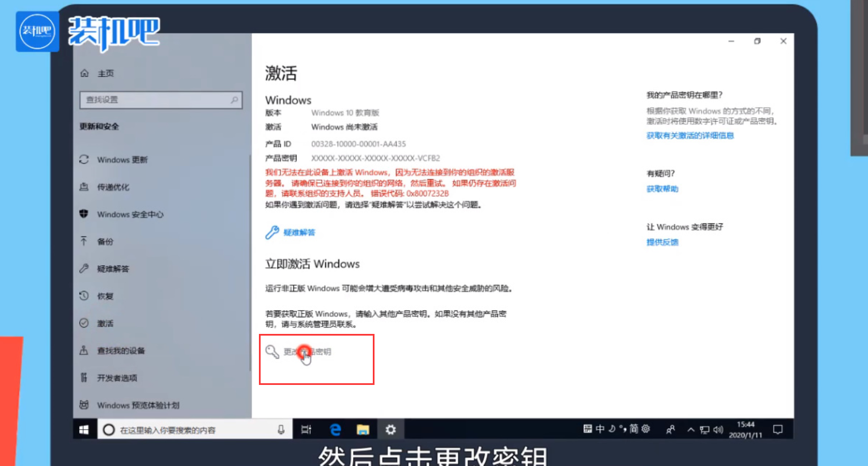Click the 产品密钥 value ending VCFB2
Screen dimensions: 868x466
click(x=375, y=158)
